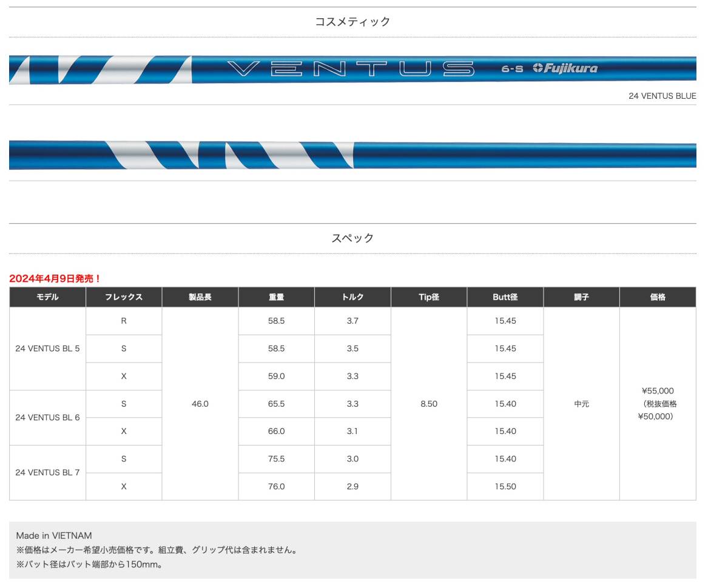Click the フレックス column header
Screen dimensions: 728x585
point(124,297)
